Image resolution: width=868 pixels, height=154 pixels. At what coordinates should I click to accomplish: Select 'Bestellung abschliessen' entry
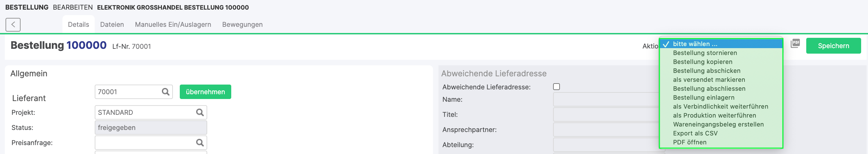click(x=709, y=89)
